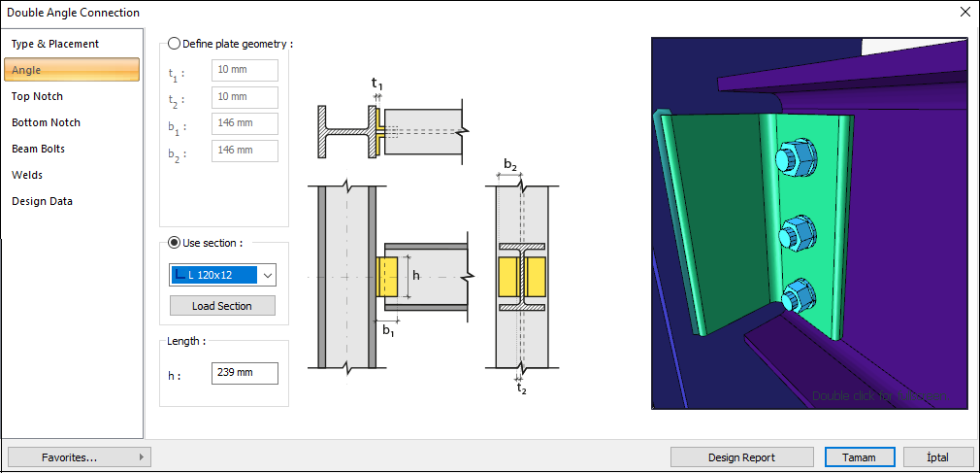
Task: Open the Bottom Notch settings
Action: pyautogui.click(x=46, y=122)
